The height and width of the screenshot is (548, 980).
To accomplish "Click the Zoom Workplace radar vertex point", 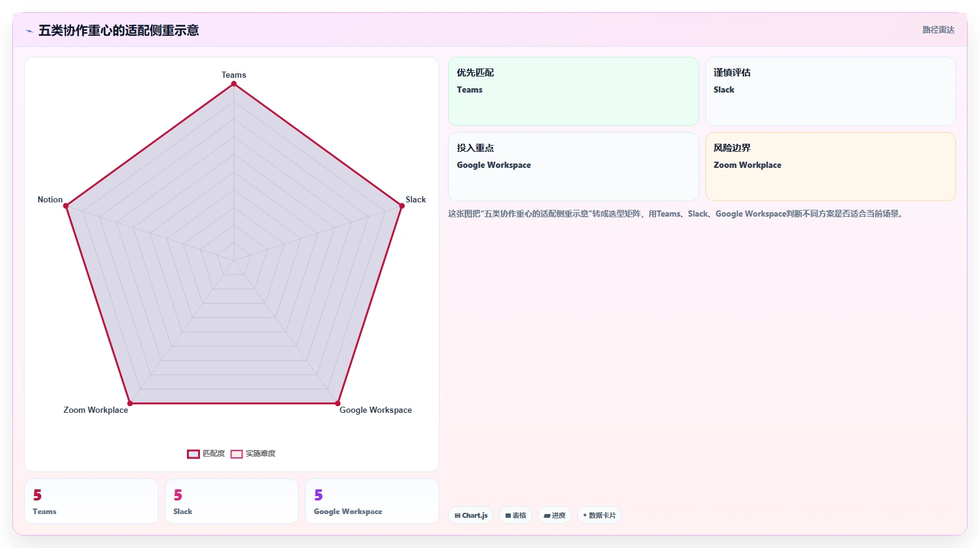I will (130, 404).
